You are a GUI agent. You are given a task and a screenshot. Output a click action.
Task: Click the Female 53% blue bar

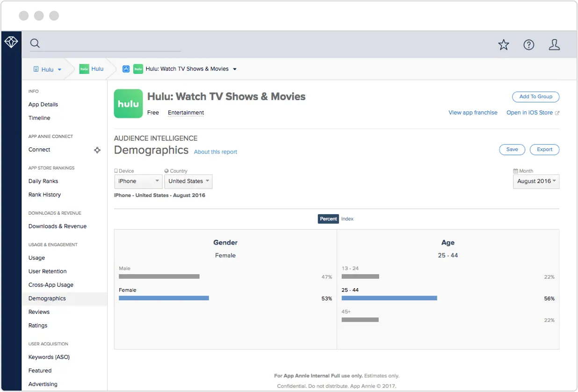coord(164,298)
